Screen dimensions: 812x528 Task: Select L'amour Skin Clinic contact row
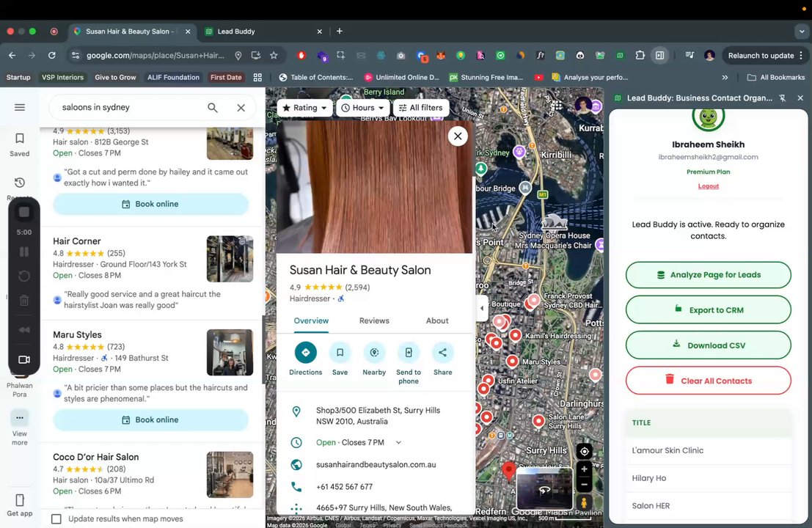pyautogui.click(x=708, y=450)
